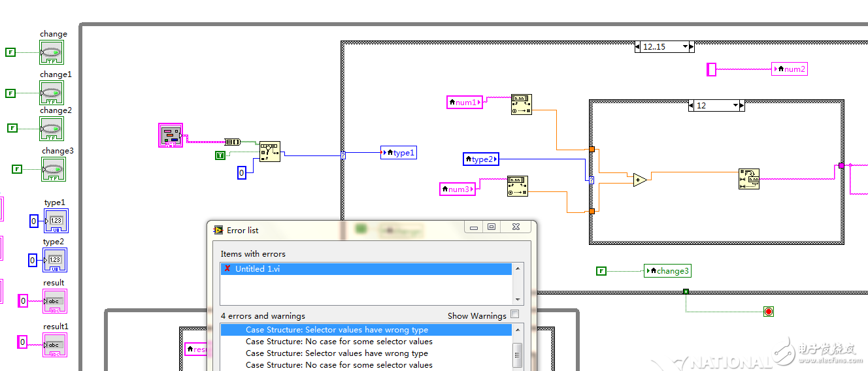Select the change2 boolean control terminal

tap(52, 129)
